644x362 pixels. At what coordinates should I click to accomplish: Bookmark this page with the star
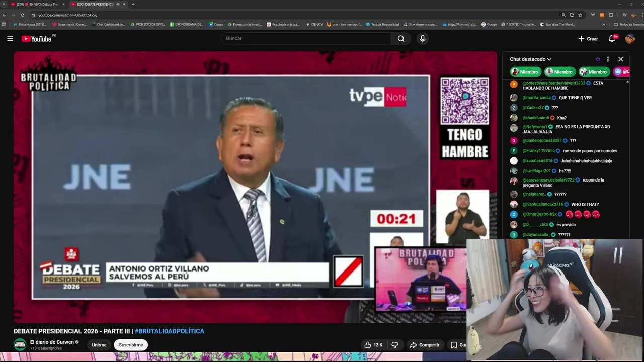[580, 15]
